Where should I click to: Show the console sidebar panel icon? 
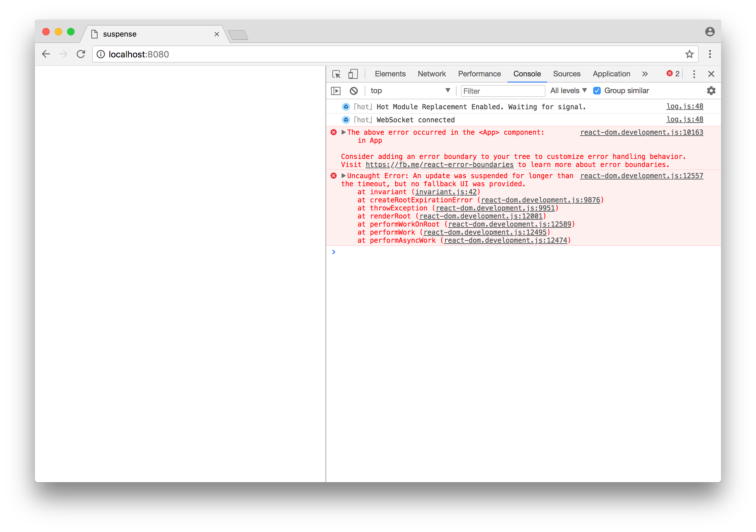pyautogui.click(x=335, y=91)
